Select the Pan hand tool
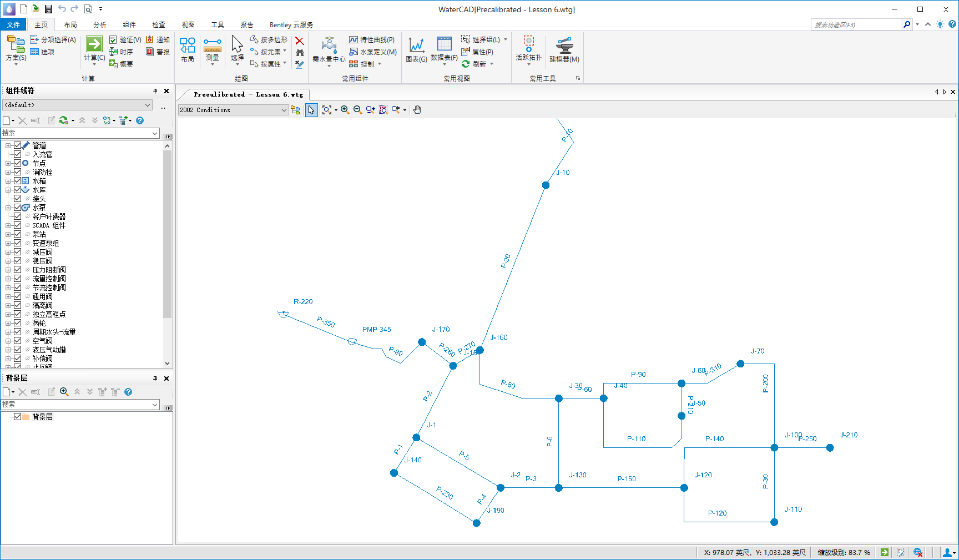Image resolution: width=959 pixels, height=560 pixels. point(417,110)
